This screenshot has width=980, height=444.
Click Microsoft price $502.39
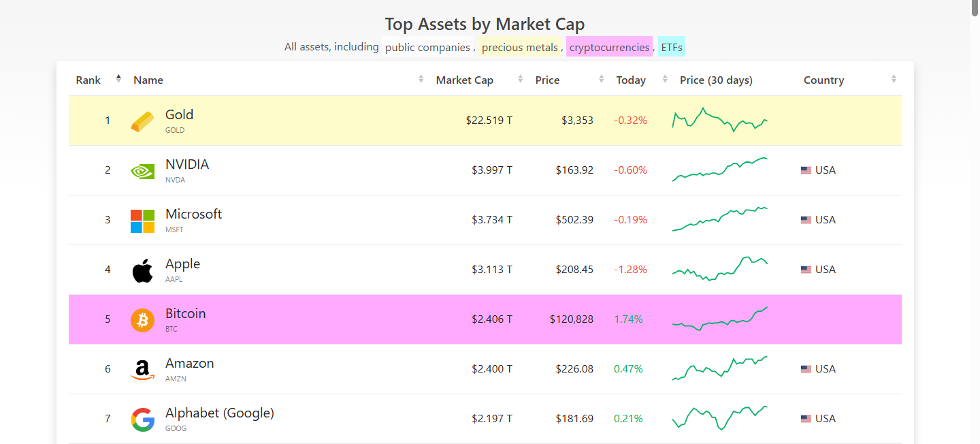point(574,220)
